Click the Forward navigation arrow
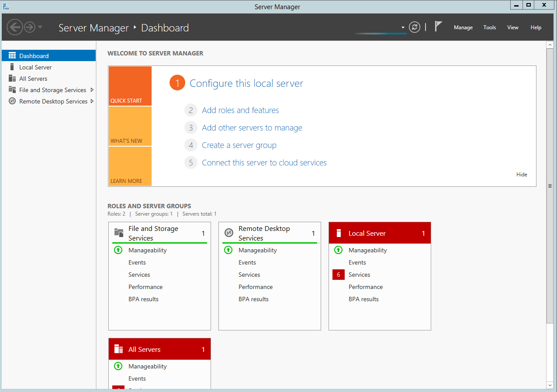 [x=29, y=28]
